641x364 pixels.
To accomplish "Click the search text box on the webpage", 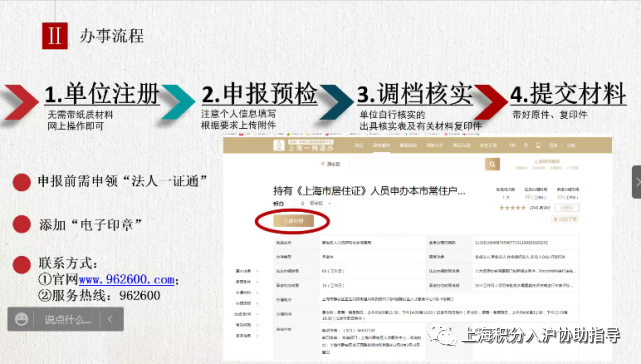I will tap(417, 164).
